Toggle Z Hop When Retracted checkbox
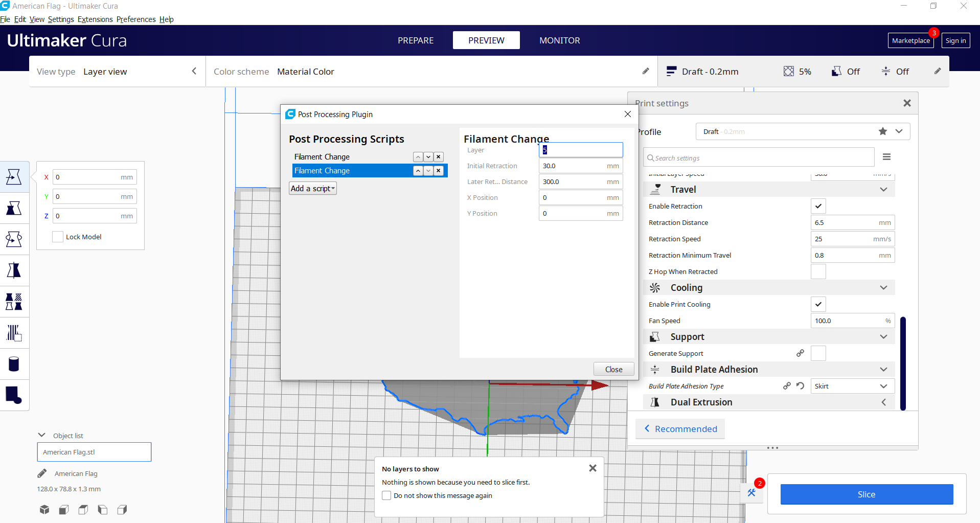Viewport: 980px width, 523px height. (x=818, y=271)
